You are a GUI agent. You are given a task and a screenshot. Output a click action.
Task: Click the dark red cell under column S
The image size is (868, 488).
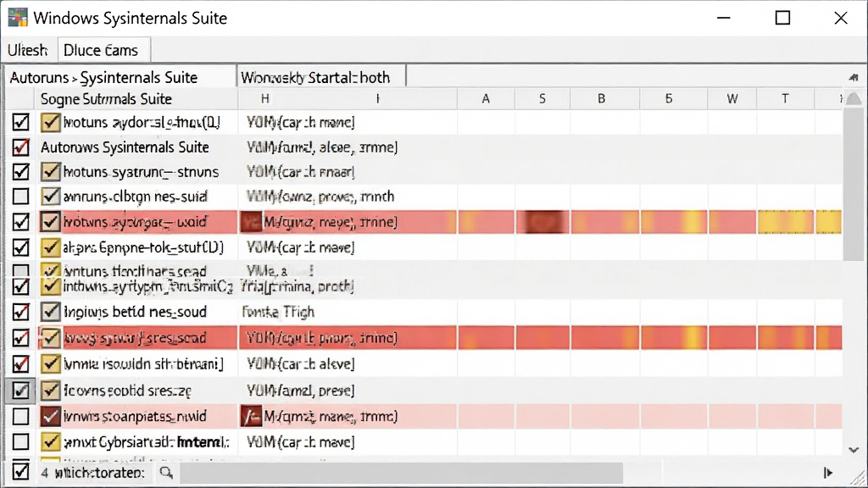(542, 222)
